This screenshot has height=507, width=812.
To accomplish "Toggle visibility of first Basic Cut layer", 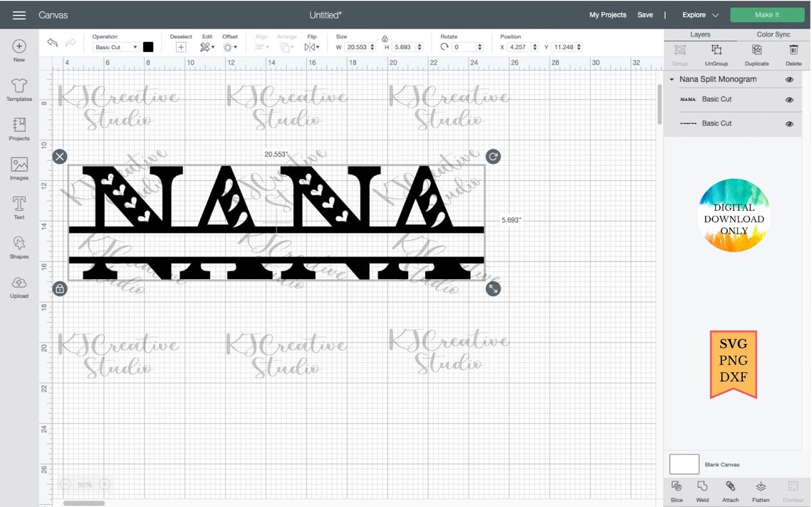I will (789, 100).
